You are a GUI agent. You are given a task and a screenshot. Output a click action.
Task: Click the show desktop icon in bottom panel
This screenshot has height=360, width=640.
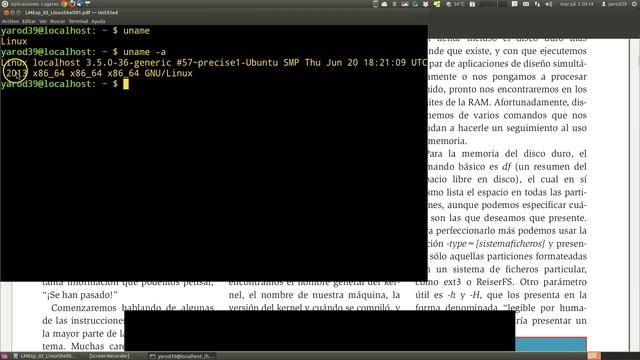(x=4, y=356)
